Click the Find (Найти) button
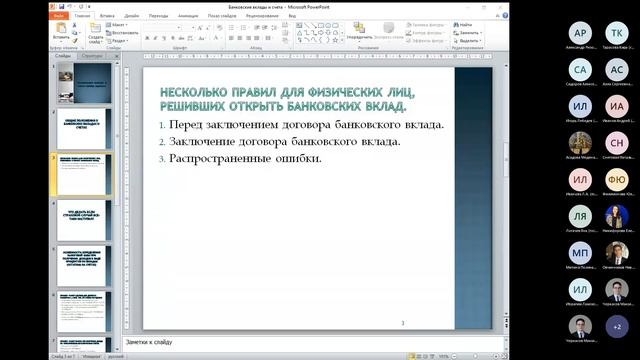Screen dimensions: 640x360 coord(463,25)
